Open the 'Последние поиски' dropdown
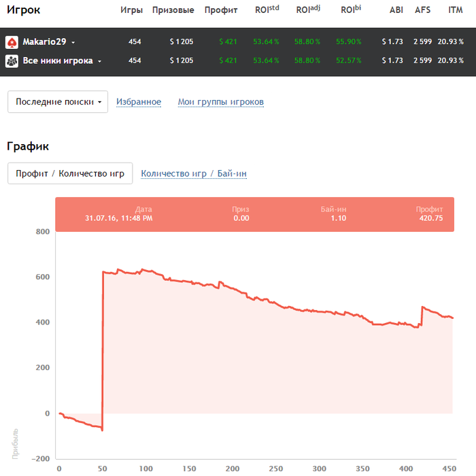Viewport: 476px width, 476px height. point(58,102)
